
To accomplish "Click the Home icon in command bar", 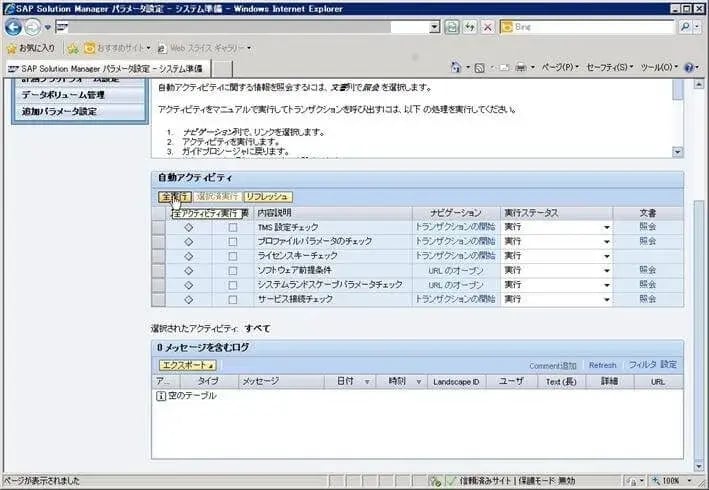I will tap(457, 67).
